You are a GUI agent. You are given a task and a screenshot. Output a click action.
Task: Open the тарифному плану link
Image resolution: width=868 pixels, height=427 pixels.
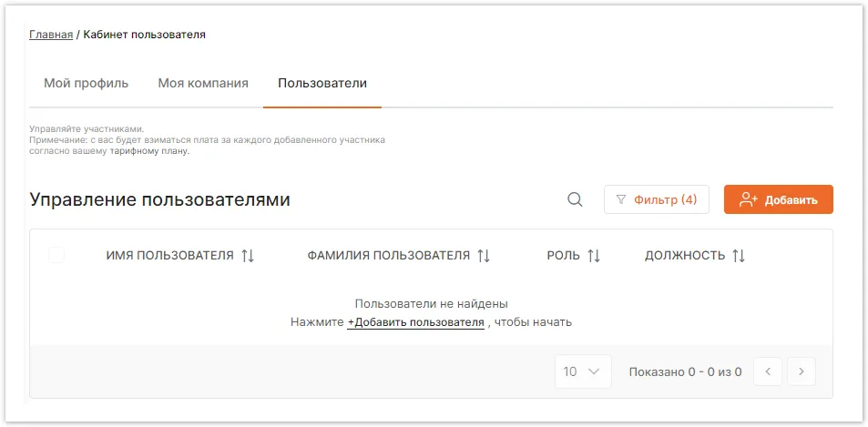point(149,151)
